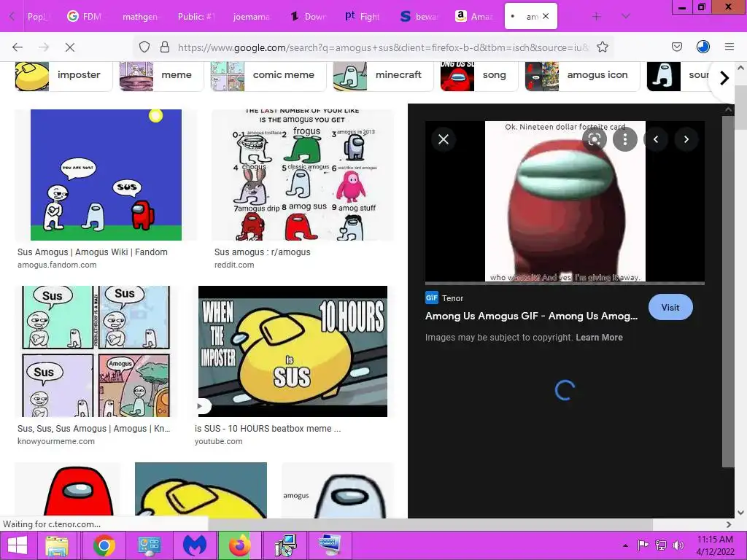747x560 pixels.
Task: Open network status tray icon
Action: coord(661,545)
